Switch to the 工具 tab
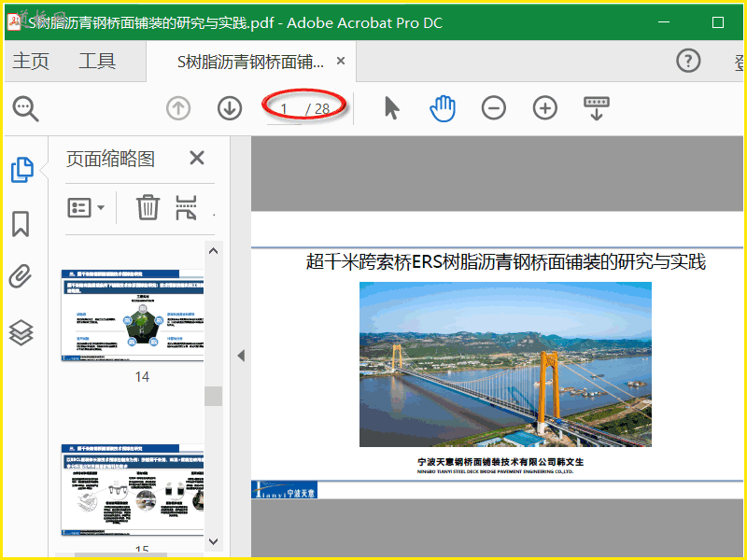This screenshot has width=747, height=560. pyautogui.click(x=97, y=61)
